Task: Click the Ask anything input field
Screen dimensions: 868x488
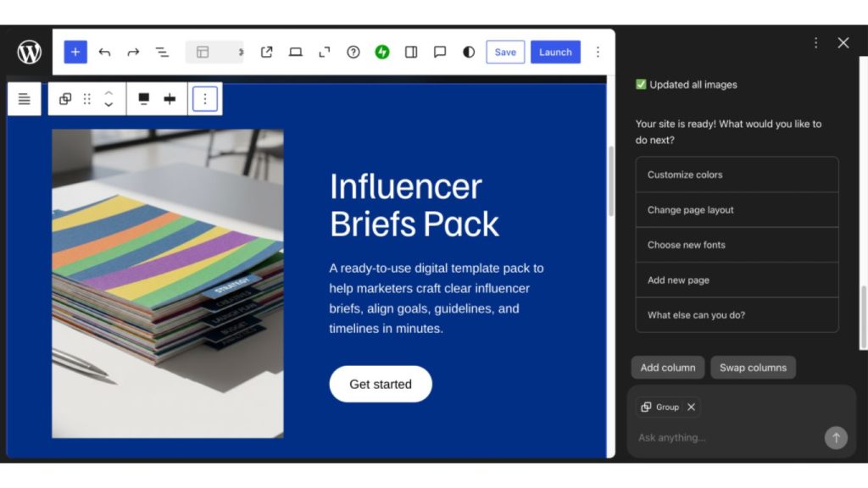Action: 725,438
